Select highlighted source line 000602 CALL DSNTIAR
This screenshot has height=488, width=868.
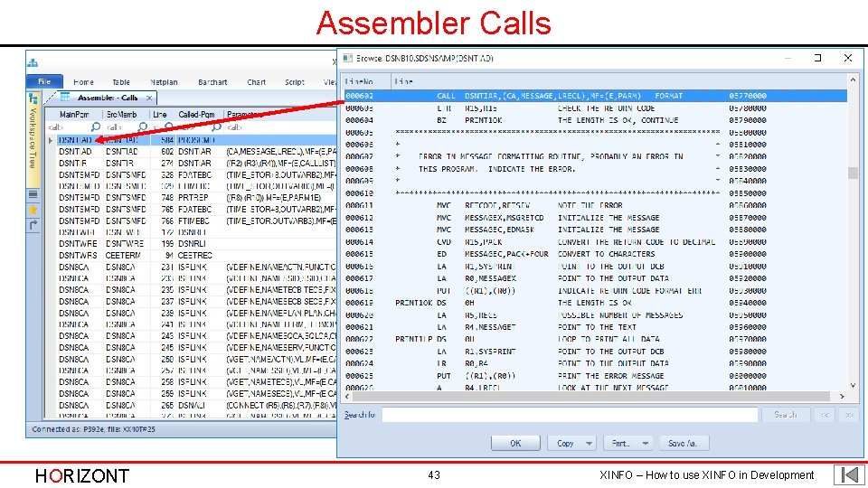point(595,96)
